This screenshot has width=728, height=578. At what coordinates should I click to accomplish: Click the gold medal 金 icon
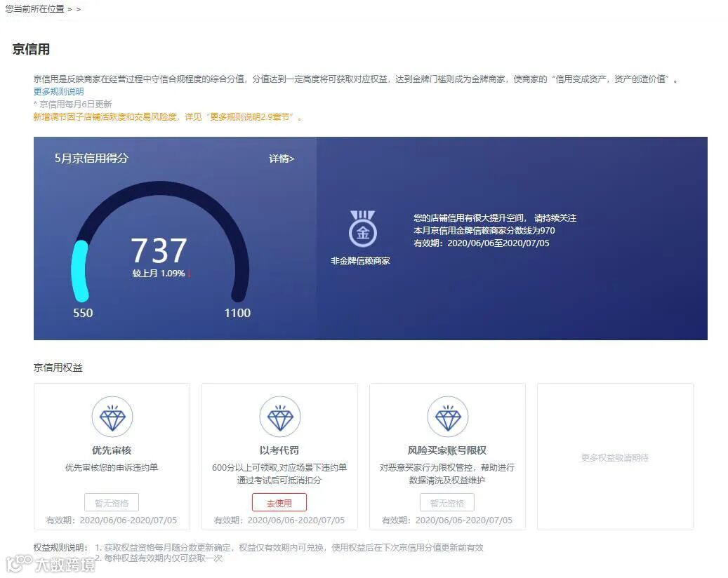pos(363,229)
